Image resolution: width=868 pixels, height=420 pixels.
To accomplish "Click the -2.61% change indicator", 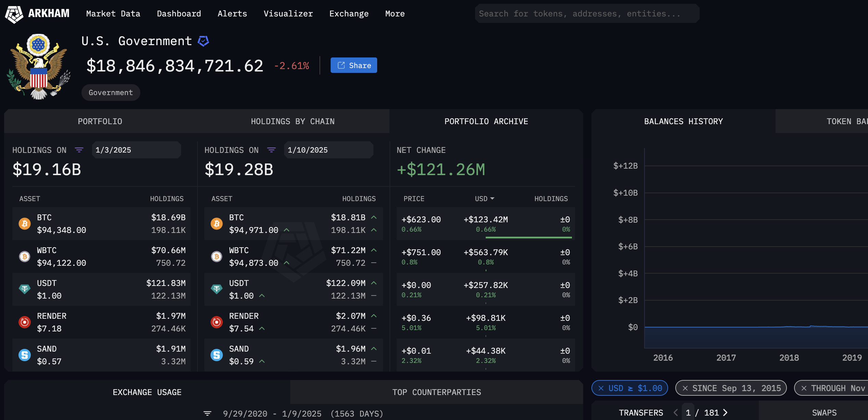I will point(292,66).
